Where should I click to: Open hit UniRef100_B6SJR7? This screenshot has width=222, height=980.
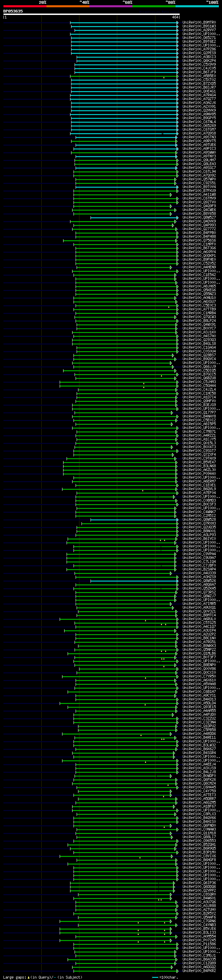pos(199,88)
